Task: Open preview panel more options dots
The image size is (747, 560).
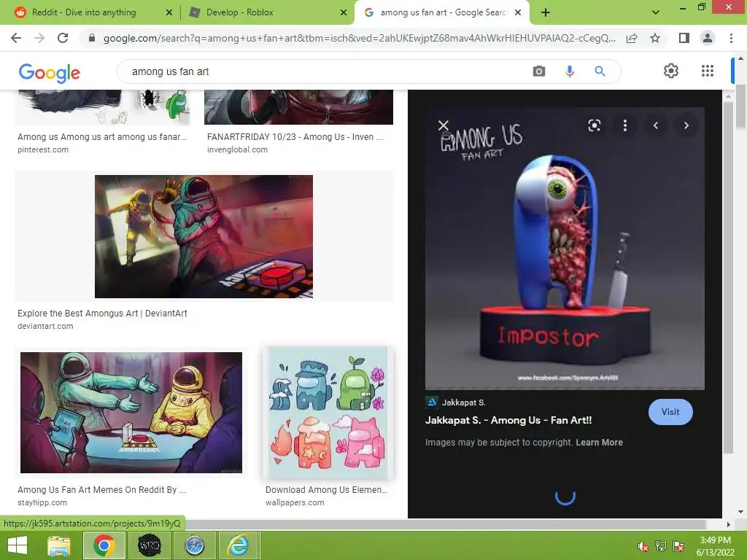Action: tap(625, 125)
